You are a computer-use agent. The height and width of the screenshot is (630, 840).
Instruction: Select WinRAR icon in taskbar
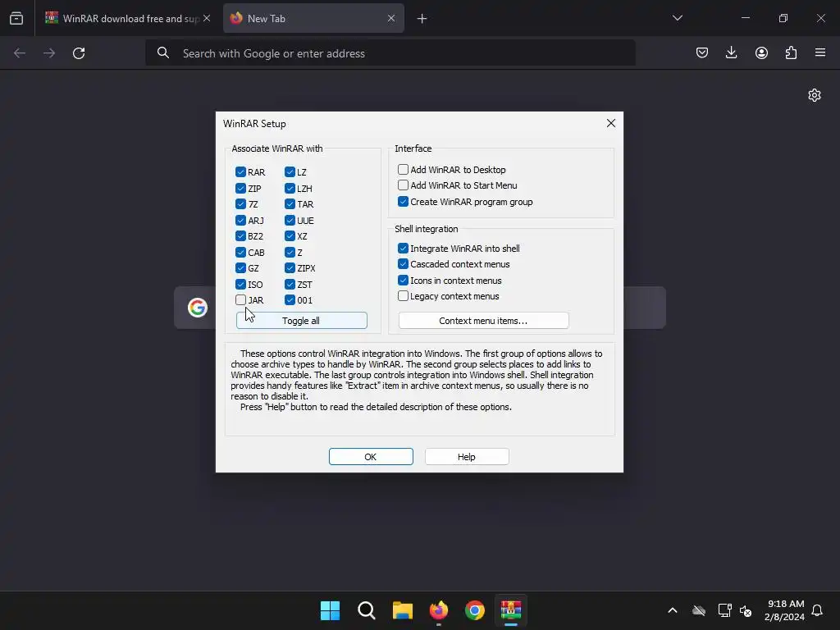[x=511, y=610]
